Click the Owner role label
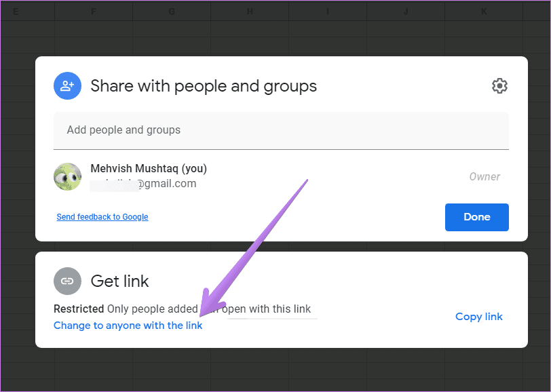The height and width of the screenshot is (392, 551). click(484, 176)
